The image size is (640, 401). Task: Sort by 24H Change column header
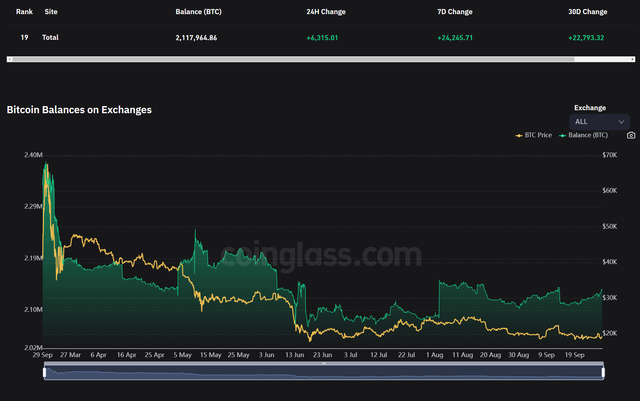point(326,12)
